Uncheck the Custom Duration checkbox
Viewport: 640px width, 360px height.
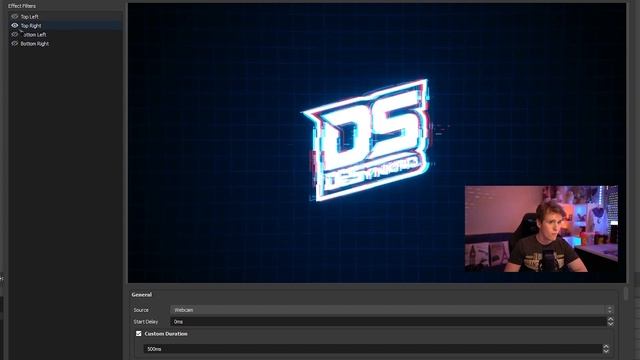click(x=139, y=333)
